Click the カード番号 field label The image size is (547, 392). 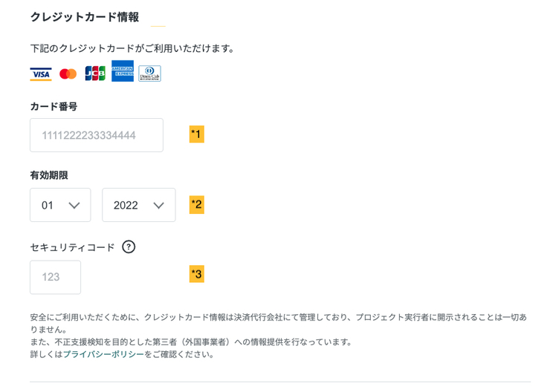(54, 106)
